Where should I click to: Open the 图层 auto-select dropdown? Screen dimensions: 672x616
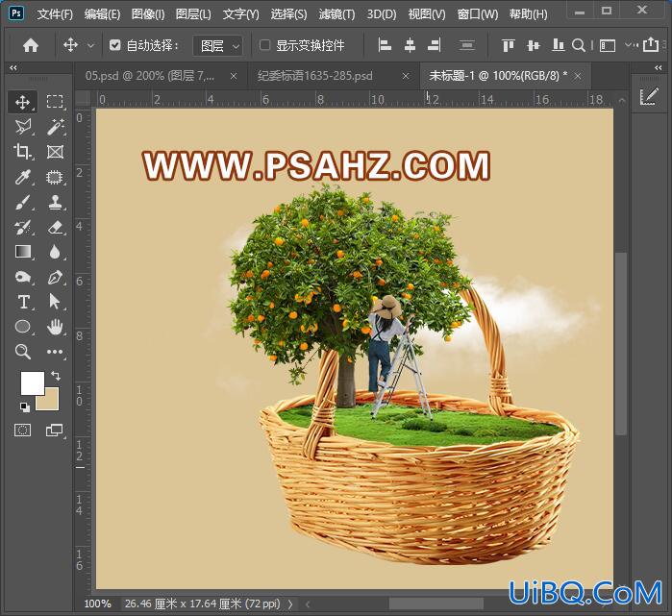click(x=217, y=45)
